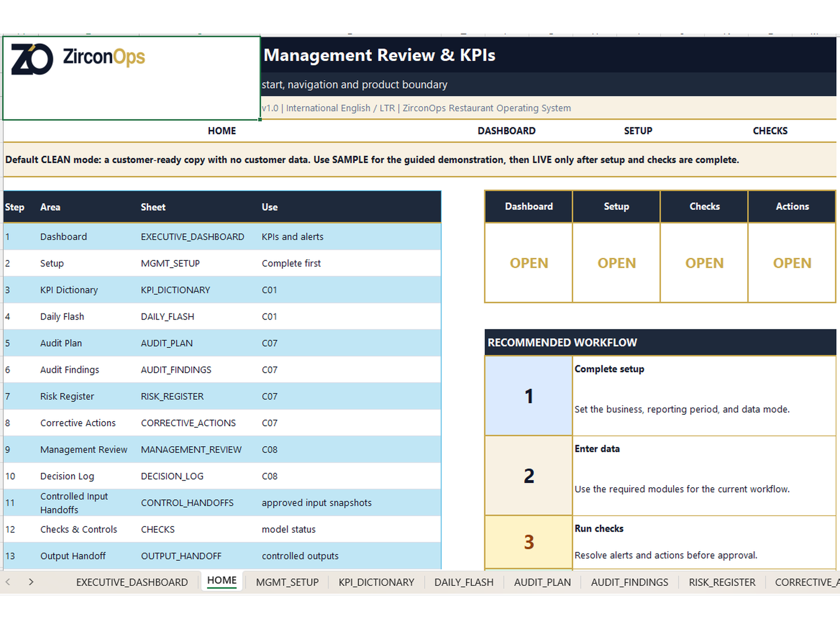Select the AUDIT_PLAN cell in the Sheet column
The width and height of the screenshot is (840, 630).
(199, 343)
